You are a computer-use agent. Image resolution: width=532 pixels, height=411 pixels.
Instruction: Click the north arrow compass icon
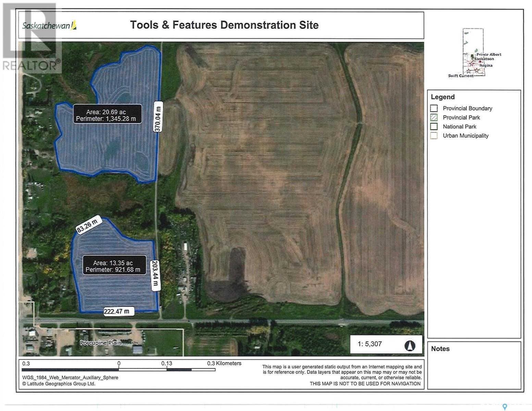point(410,346)
